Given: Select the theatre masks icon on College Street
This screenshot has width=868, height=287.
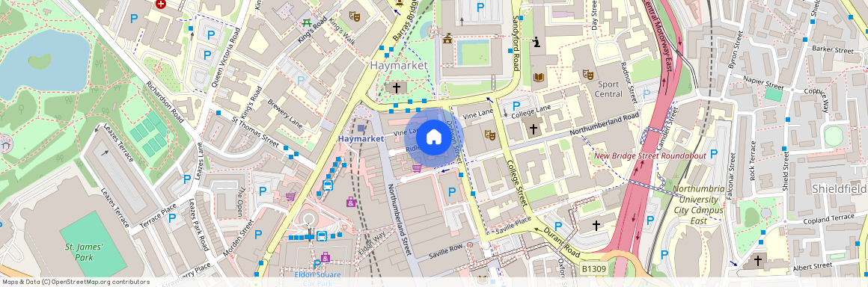Looking at the screenshot, I should pos(489,135).
